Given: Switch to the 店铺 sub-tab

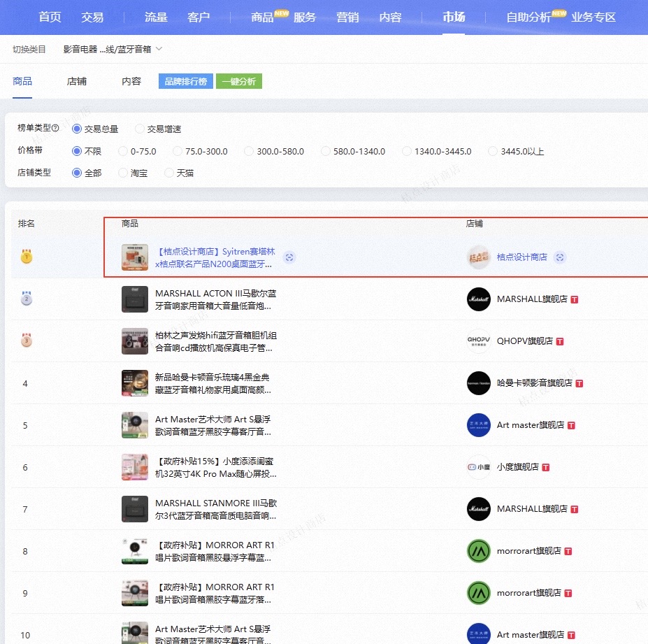Looking at the screenshot, I should (77, 81).
